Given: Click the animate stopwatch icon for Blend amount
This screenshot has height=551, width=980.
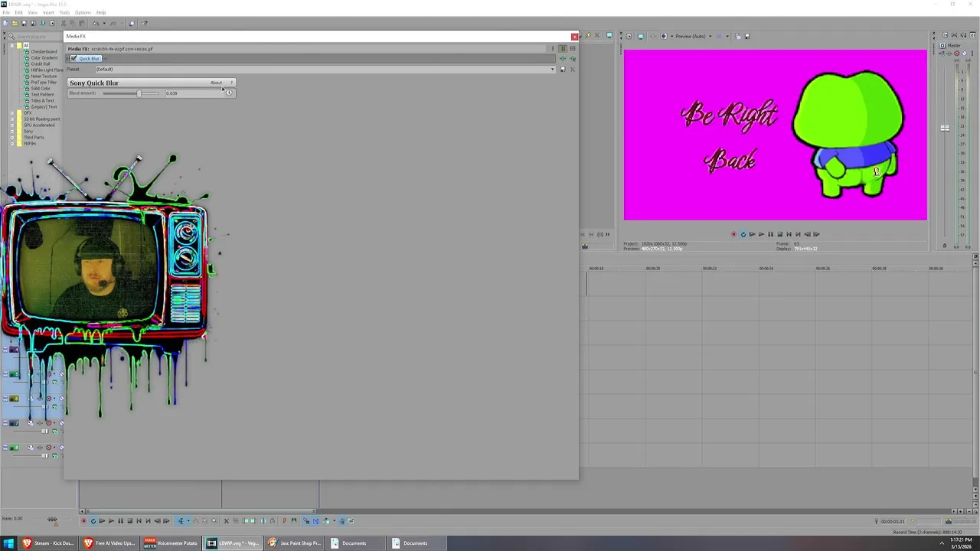Looking at the screenshot, I should 228,93.
